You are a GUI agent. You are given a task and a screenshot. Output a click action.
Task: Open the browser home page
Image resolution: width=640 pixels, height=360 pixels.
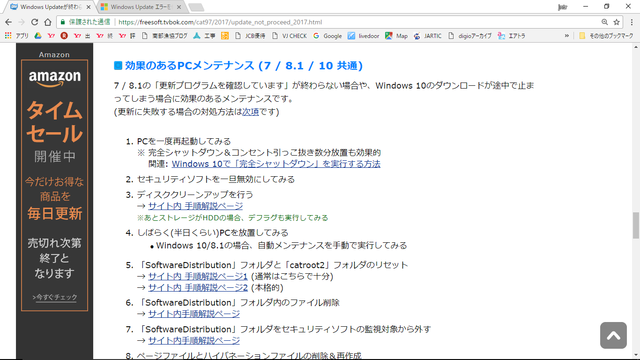48,22
